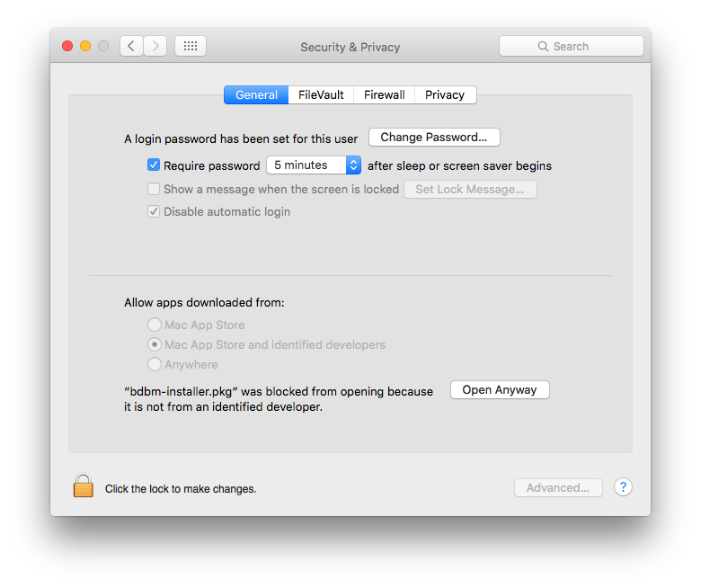
Task: Click "after sleep or screen saver begins" text
Action: click(459, 166)
